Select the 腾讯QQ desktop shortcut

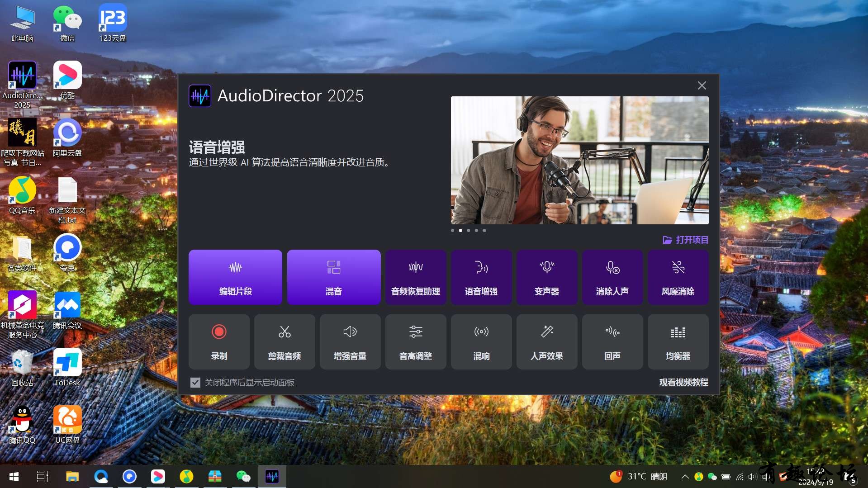coord(22,425)
